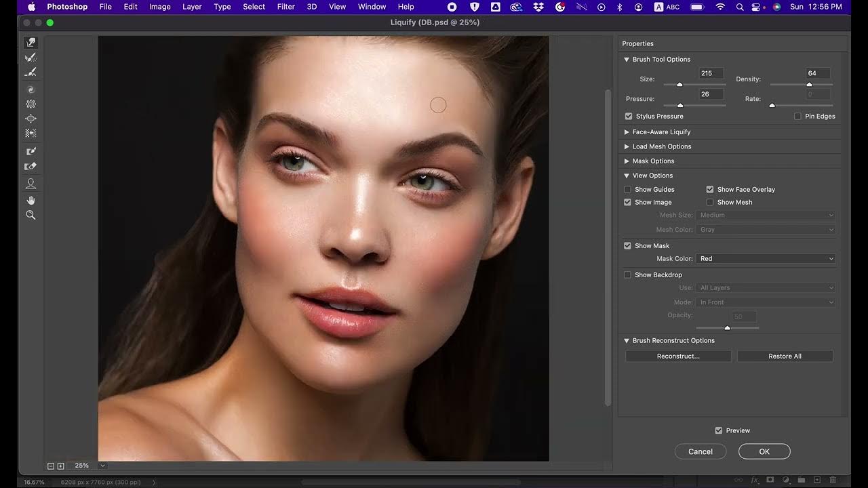Click the Size value field
The image size is (868, 488).
tap(711, 73)
